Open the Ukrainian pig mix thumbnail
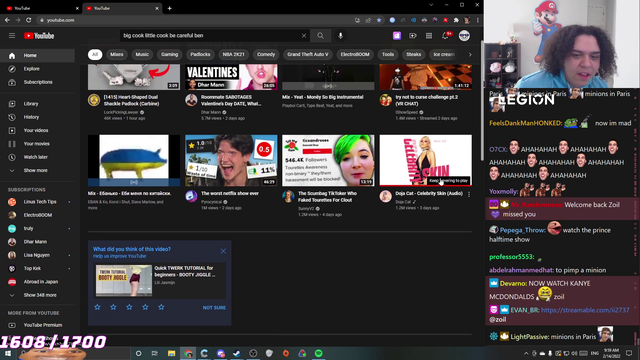 pyautogui.click(x=134, y=160)
